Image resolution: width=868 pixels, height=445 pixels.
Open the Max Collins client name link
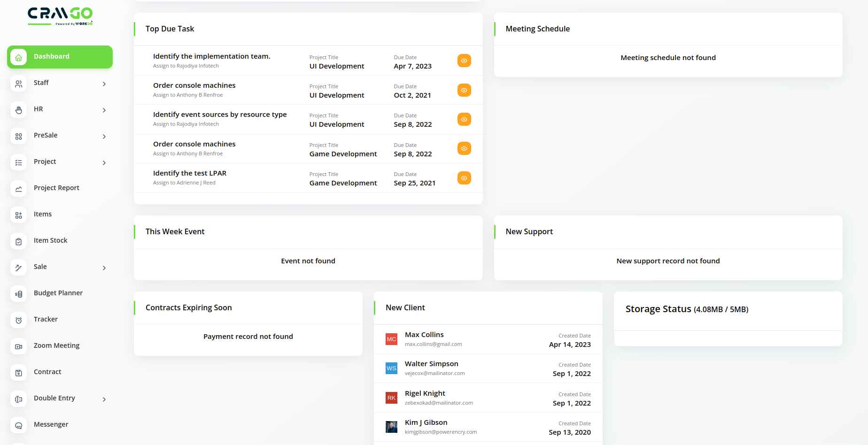point(424,335)
